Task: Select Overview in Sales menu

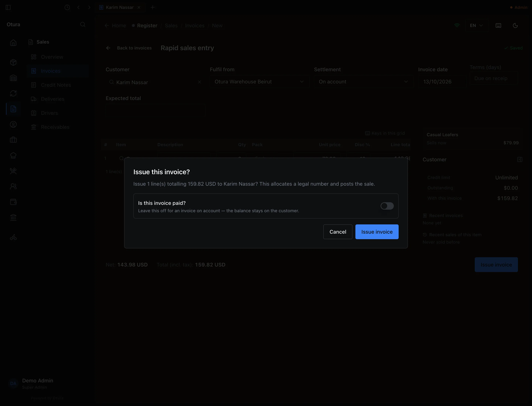Action: pyautogui.click(x=58, y=57)
